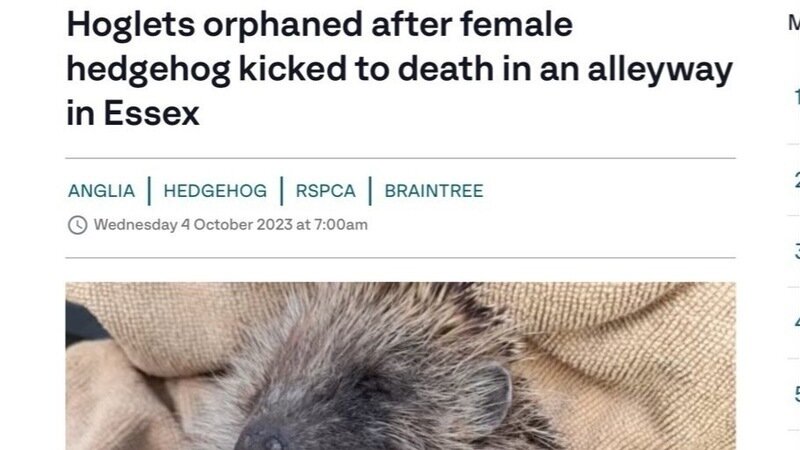
Task: Open the BRAINTREE topic tag
Action: click(x=434, y=191)
